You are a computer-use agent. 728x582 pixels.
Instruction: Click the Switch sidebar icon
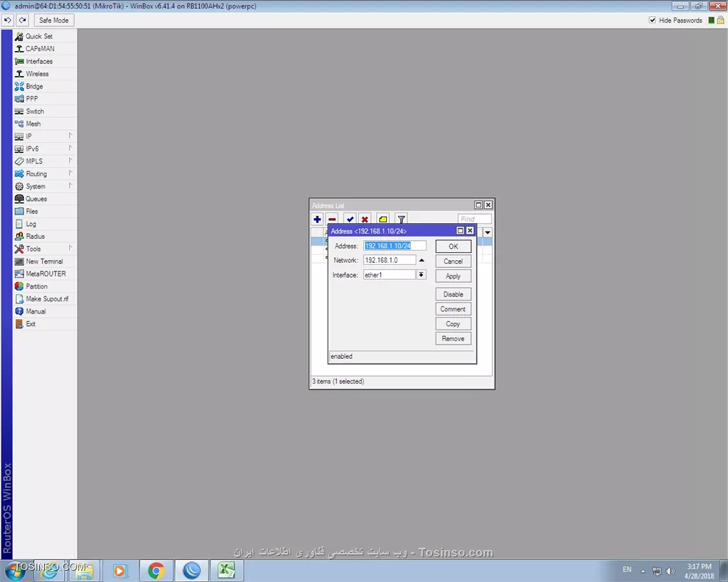(x=19, y=112)
